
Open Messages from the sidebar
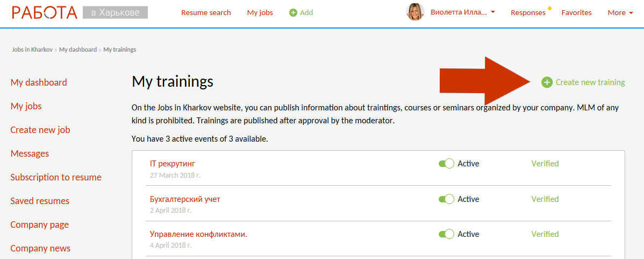coord(30,153)
